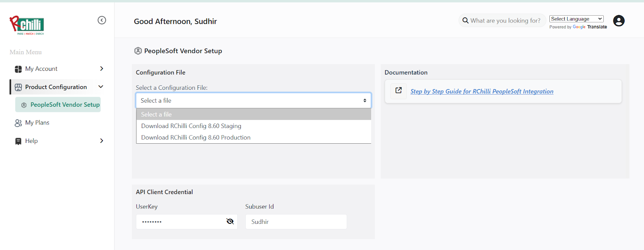Click the Select a Configuration File combo box

pyautogui.click(x=253, y=101)
